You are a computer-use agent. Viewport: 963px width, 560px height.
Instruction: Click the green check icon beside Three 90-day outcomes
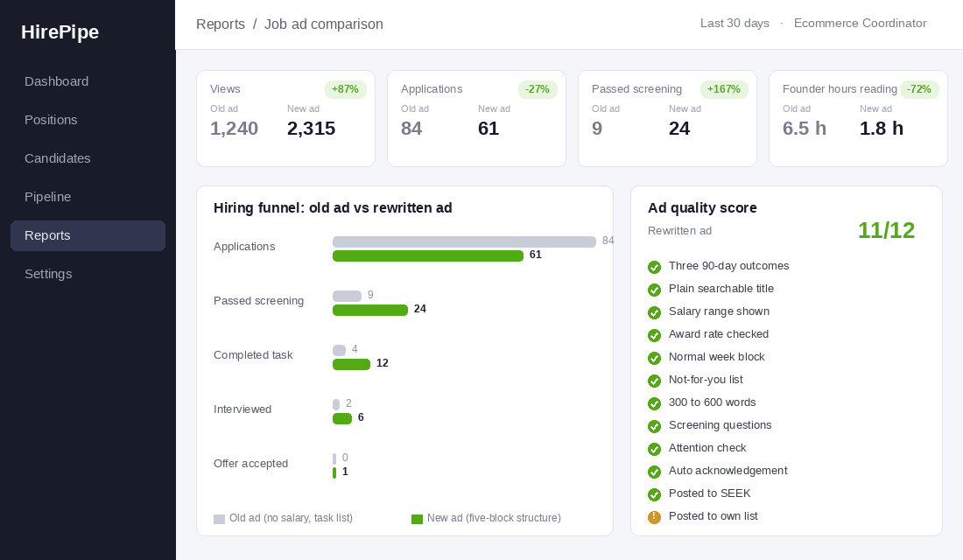[654, 267]
